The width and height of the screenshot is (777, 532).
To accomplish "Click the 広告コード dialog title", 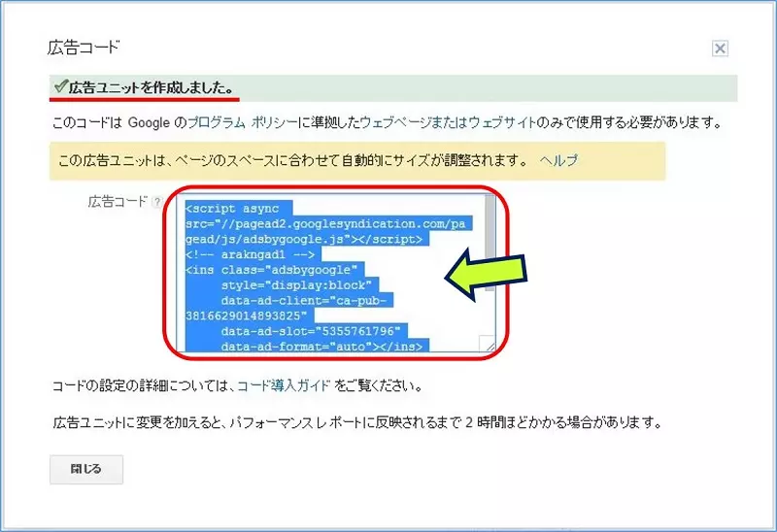I will pyautogui.click(x=84, y=48).
